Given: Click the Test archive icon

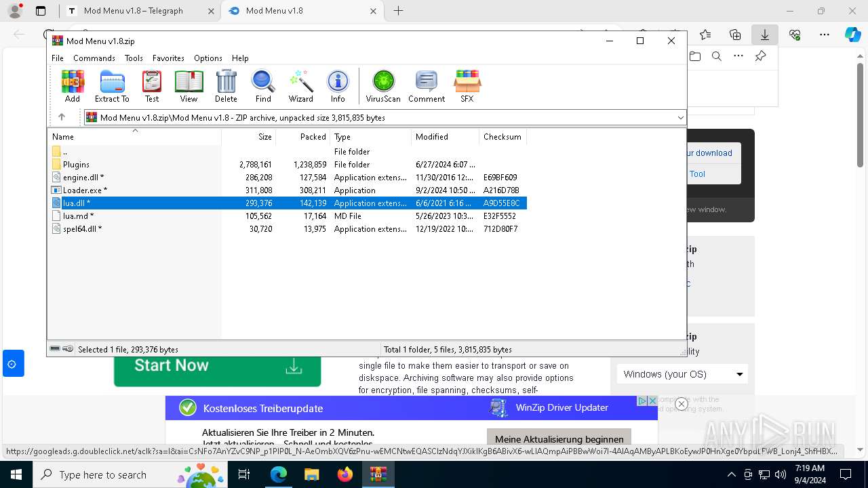Looking at the screenshot, I should point(152,86).
